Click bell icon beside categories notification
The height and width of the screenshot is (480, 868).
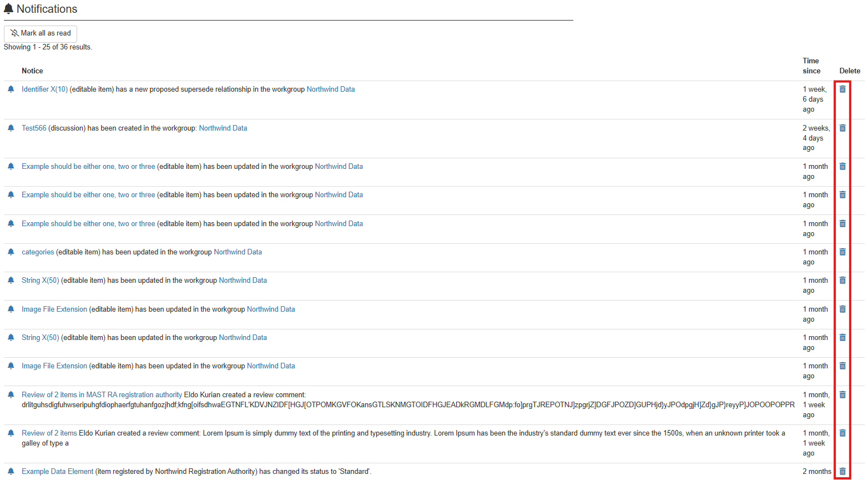point(11,252)
